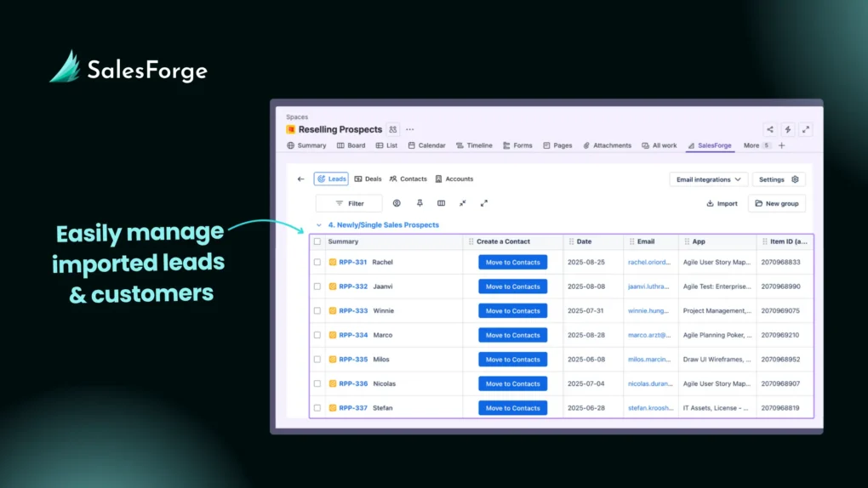Check the box for RPP-335 Milos
The height and width of the screenshot is (488, 868).
pyautogui.click(x=317, y=360)
